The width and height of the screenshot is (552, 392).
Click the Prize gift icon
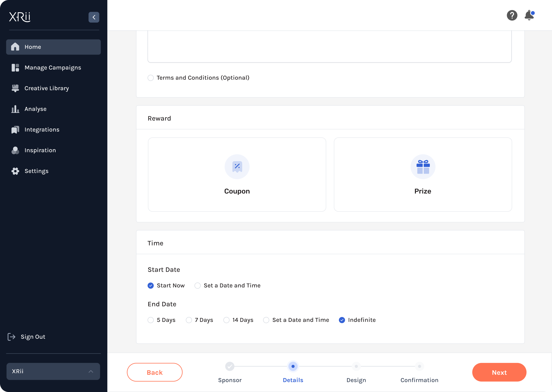(423, 166)
